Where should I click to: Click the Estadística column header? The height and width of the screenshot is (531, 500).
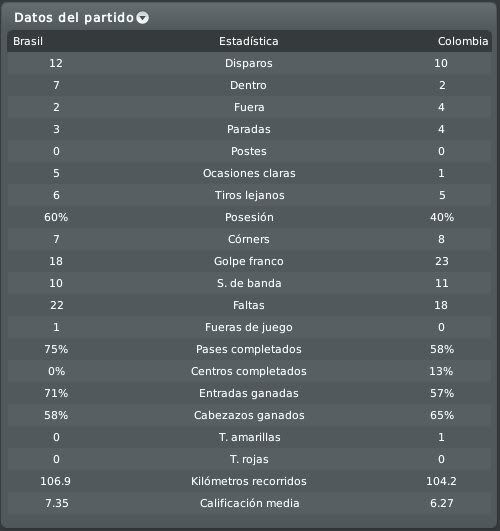click(x=249, y=41)
